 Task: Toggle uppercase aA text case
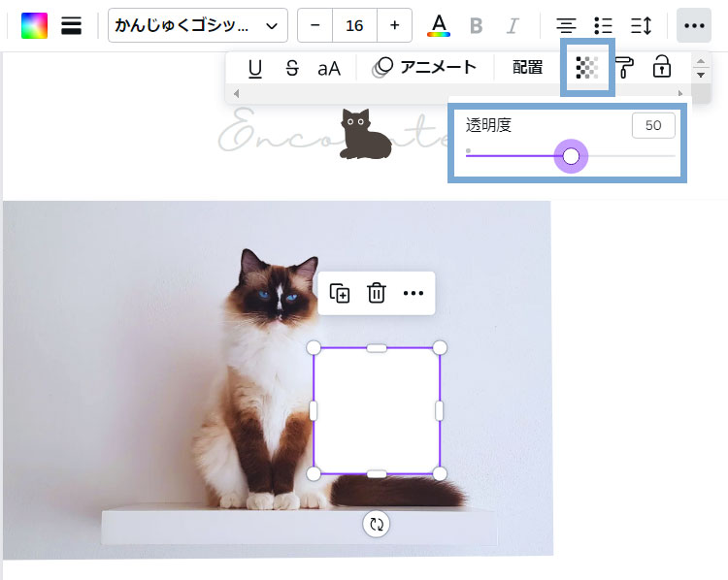click(329, 69)
